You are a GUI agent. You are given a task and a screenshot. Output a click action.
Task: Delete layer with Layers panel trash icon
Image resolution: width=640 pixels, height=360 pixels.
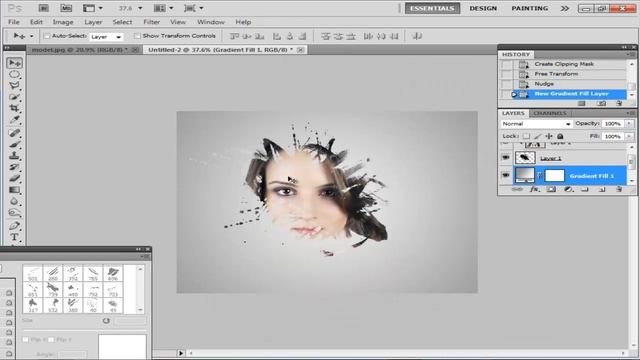coord(619,189)
